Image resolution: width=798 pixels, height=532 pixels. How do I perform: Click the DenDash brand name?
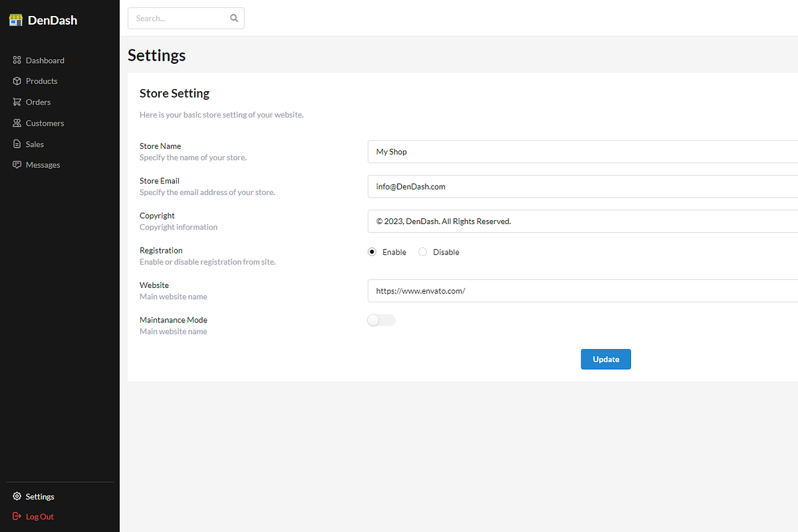point(53,20)
